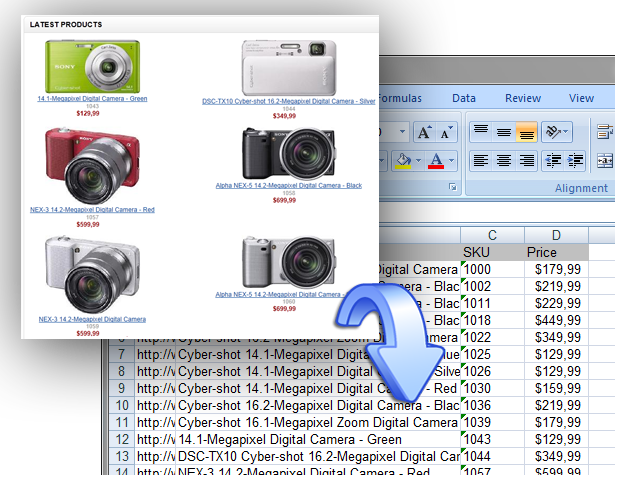Click the Shrink Font icon in Excel
The height and width of the screenshot is (500, 630).
click(446, 132)
